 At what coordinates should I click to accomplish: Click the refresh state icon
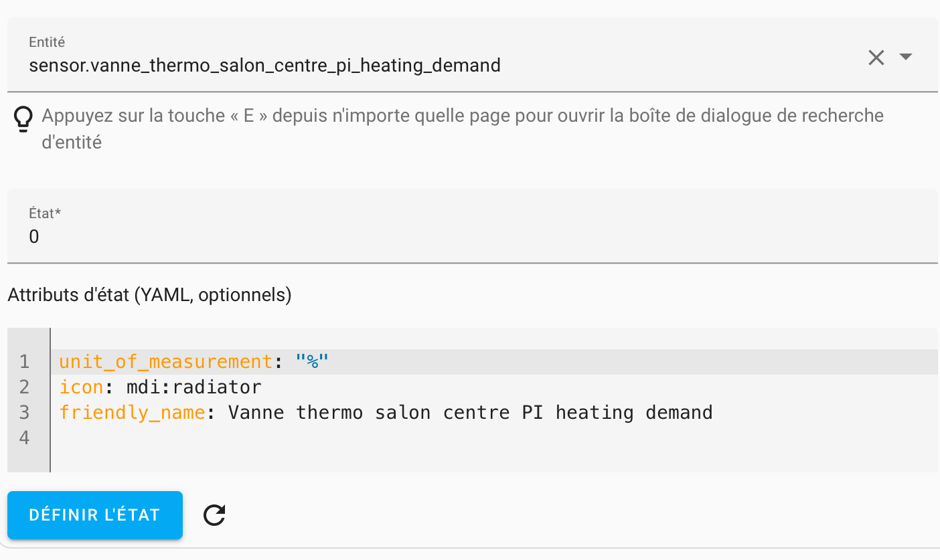(x=214, y=515)
